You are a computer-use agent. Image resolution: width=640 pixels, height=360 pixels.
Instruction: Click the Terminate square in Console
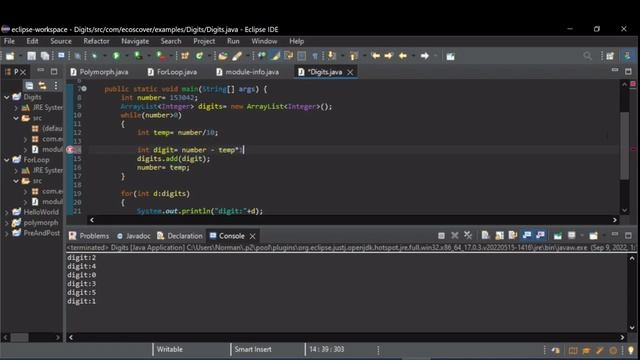tap(441, 236)
